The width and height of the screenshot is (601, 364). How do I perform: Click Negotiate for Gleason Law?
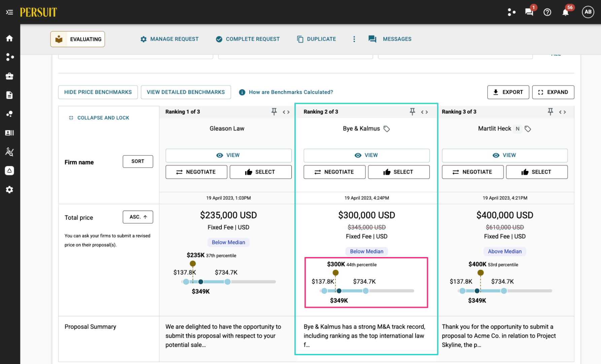(x=196, y=172)
